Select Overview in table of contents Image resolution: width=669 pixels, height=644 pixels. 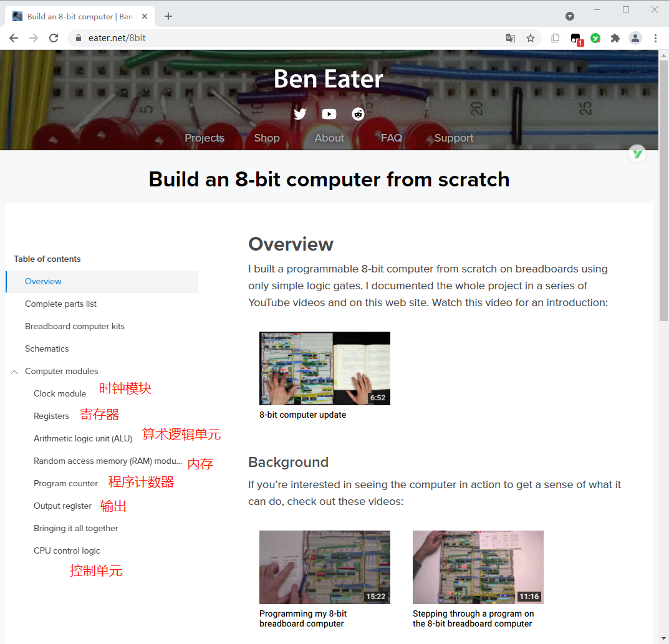click(x=102, y=282)
